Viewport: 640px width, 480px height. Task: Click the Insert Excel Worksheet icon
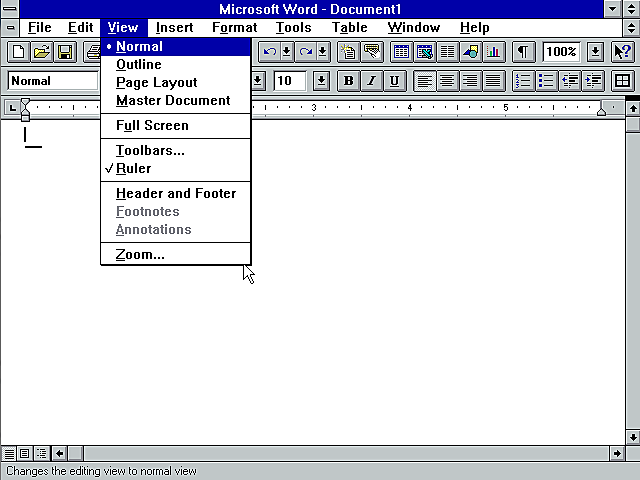pyautogui.click(x=424, y=52)
